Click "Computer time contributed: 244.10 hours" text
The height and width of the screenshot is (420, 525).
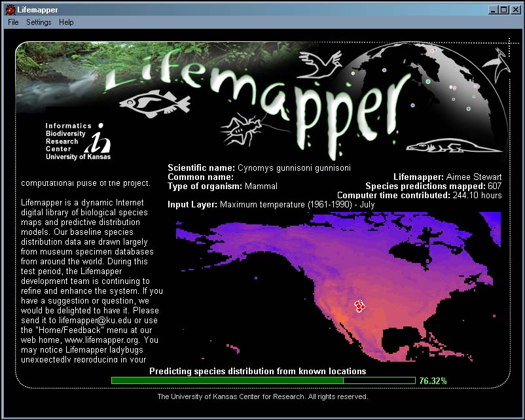tap(419, 195)
